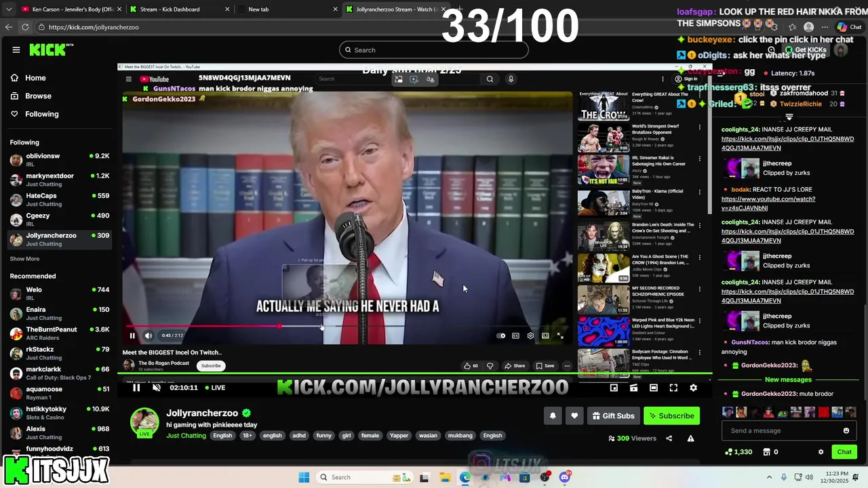Click the browser back arrow
This screenshot has height=488, width=868.
8,27
